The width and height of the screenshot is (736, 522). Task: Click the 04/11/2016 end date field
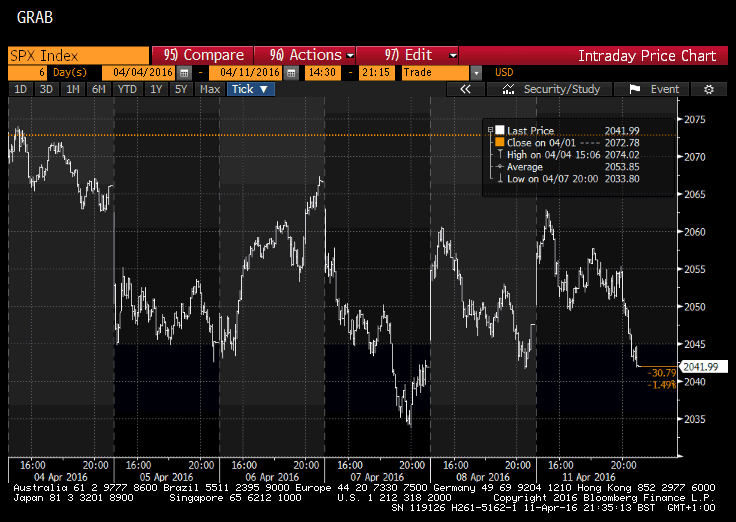(245, 73)
